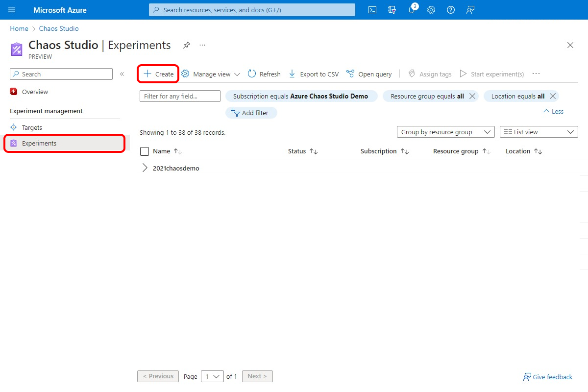
Task: Click the Give feedback link
Action: click(548, 376)
